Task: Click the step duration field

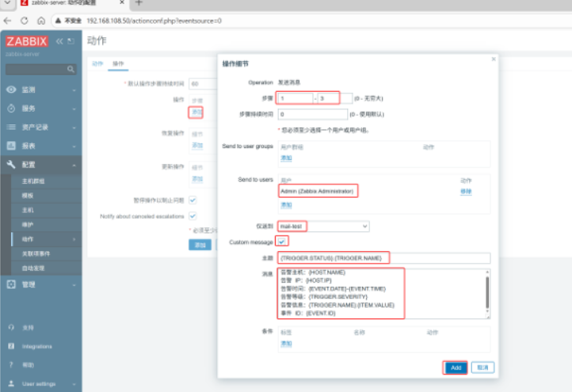Action: click(x=313, y=114)
